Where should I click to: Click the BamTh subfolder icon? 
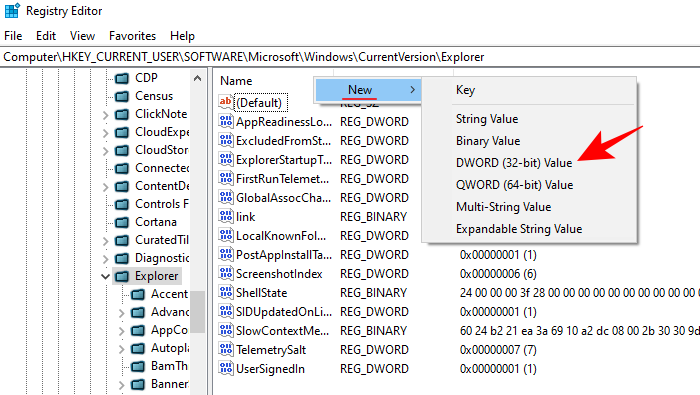click(x=138, y=366)
